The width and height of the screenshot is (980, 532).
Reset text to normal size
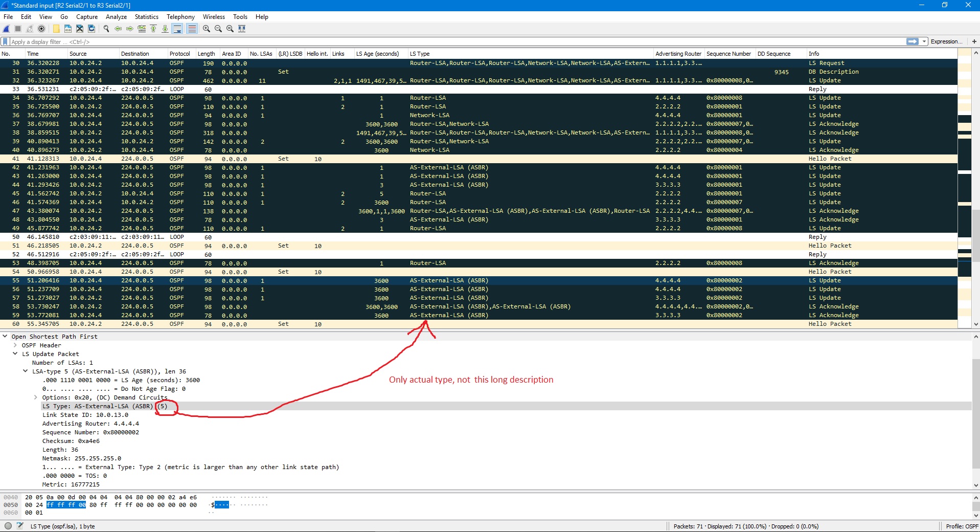[230, 29]
